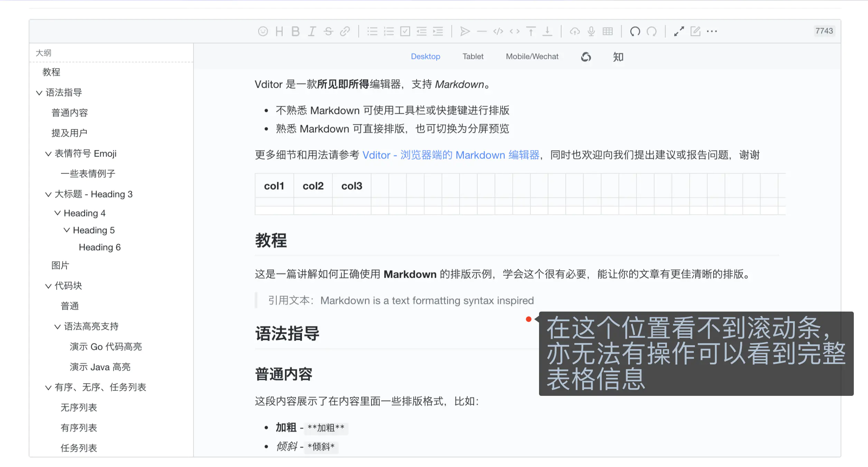Collapse the 语法指导 outline section
Viewport: 868px width, 467px height.
pyautogui.click(x=39, y=93)
